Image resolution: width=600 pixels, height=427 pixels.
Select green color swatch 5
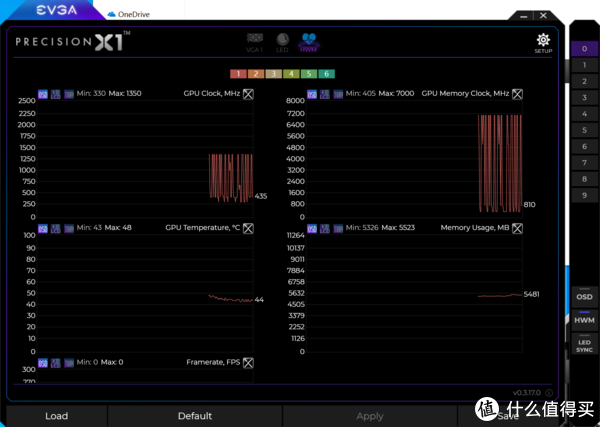pos(309,74)
